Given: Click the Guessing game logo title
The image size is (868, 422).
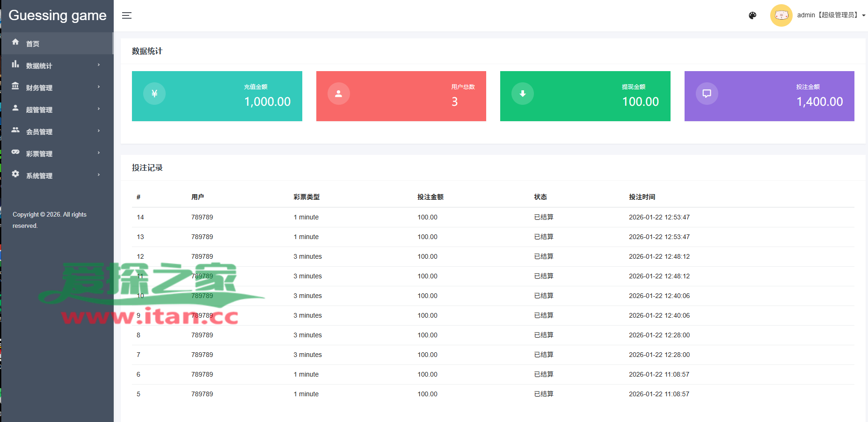Looking at the screenshot, I should [58, 15].
